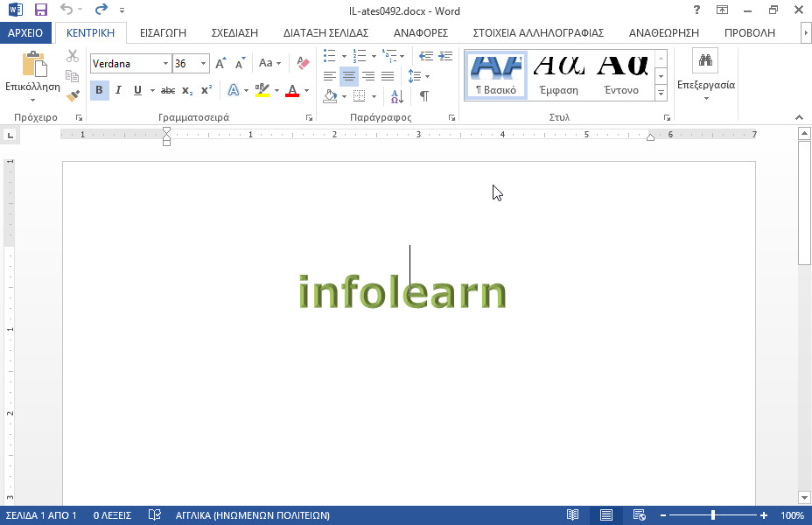This screenshot has height=525, width=812.
Task: Expand the Επικόλληση paste options arrow
Action: (32, 100)
